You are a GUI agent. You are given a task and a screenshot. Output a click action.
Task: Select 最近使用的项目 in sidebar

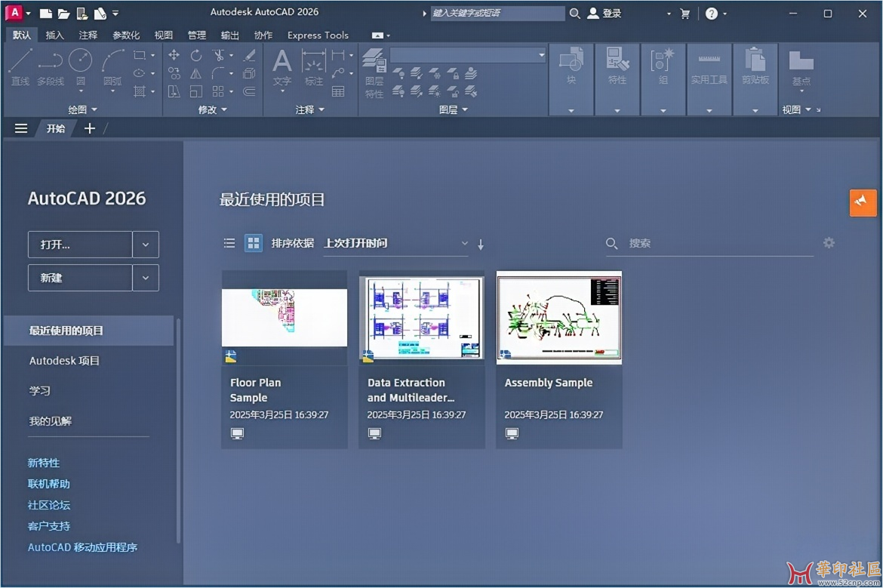89,331
